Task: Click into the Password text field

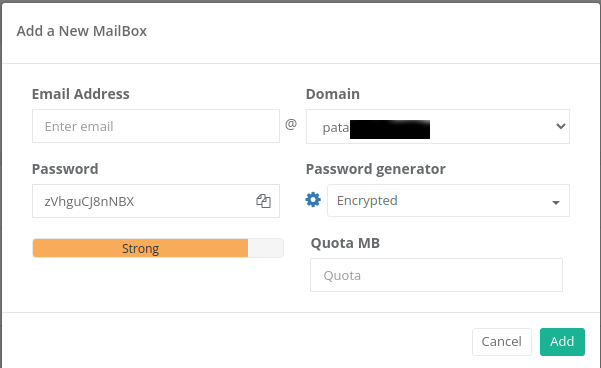Action: (x=156, y=201)
